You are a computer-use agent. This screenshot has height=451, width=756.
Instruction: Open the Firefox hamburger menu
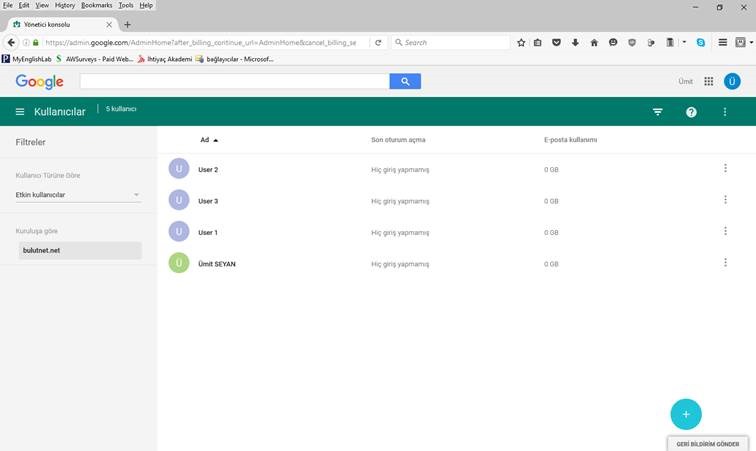tap(722, 42)
